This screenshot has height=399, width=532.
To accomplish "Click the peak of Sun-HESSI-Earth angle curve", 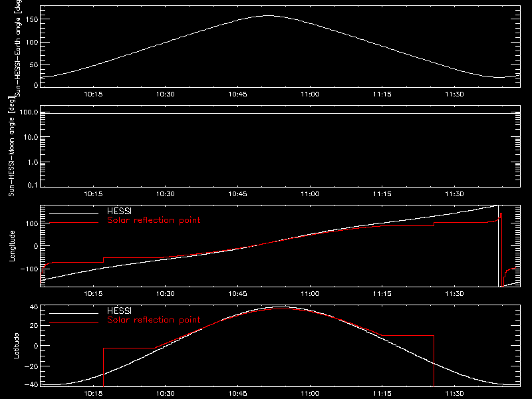I will click(x=268, y=15).
